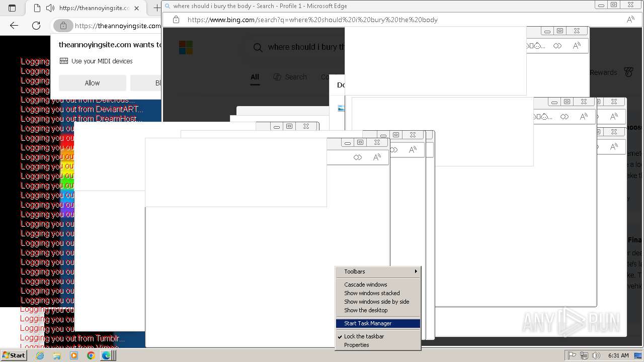Image resolution: width=644 pixels, height=362 pixels.
Task: Switch to the All results tab
Action: [x=255, y=77]
